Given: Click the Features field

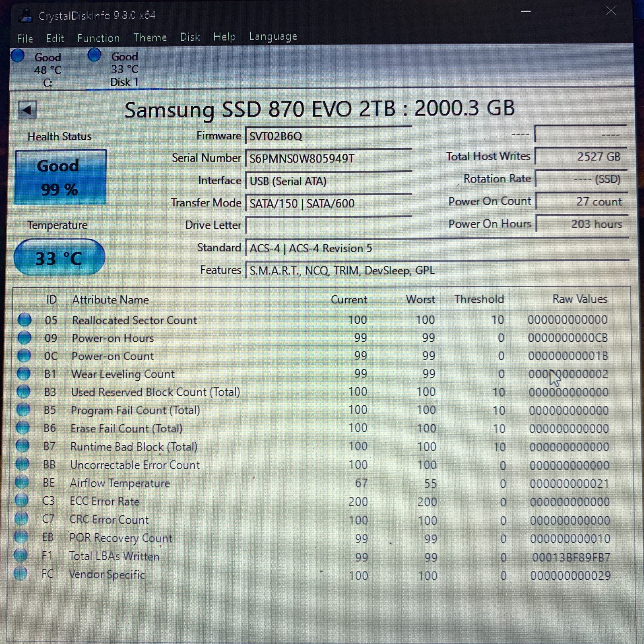Looking at the screenshot, I should click(437, 270).
